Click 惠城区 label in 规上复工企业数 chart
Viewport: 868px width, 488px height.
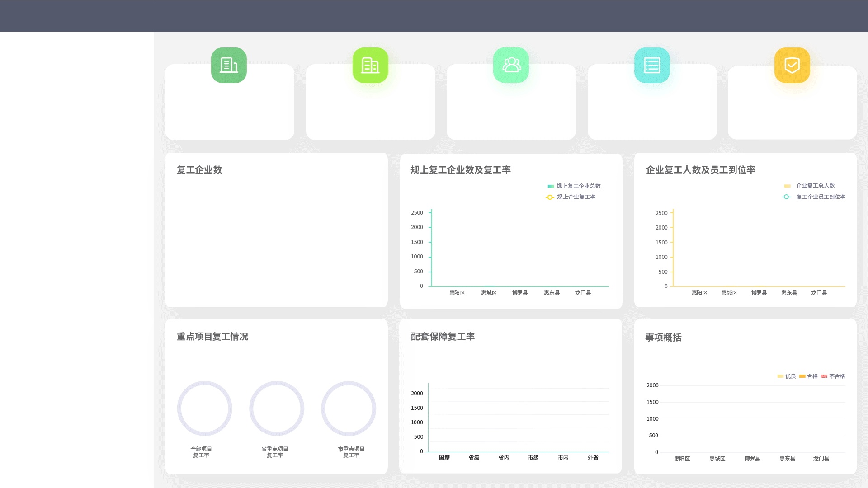pos(489,293)
